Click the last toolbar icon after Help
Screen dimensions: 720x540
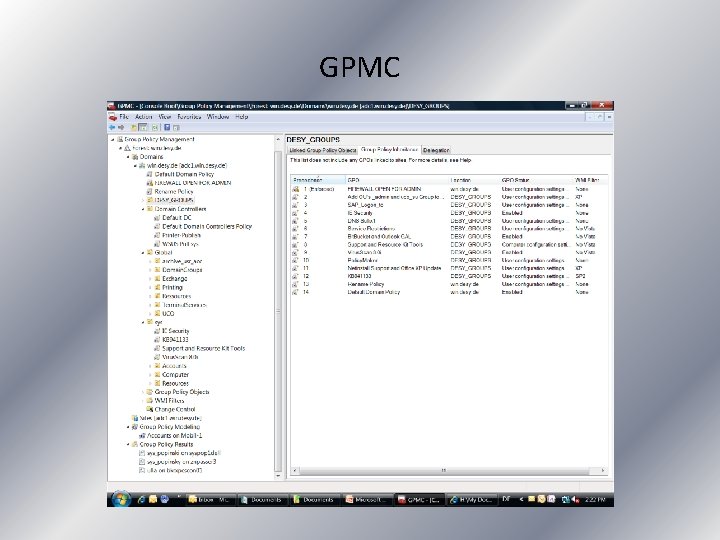[x=176, y=127]
